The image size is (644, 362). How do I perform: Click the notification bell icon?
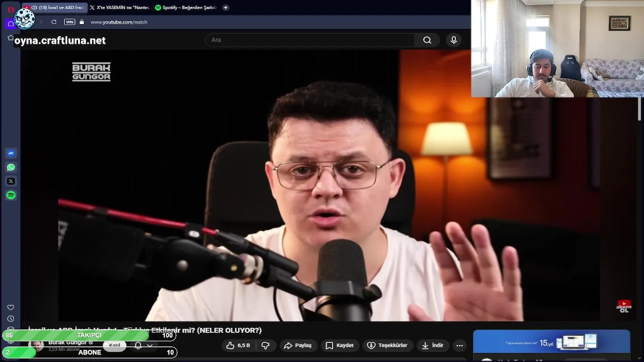[138, 345]
